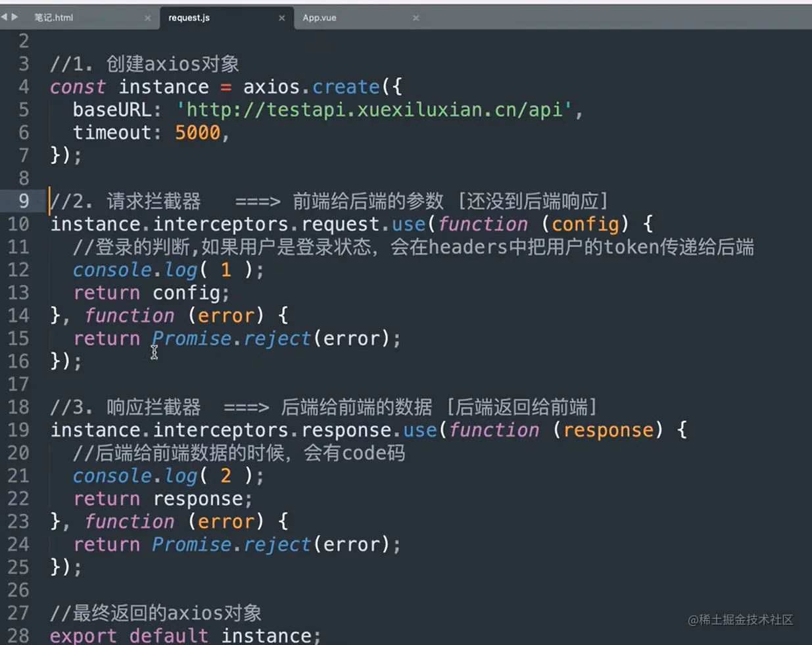Click the 'config' parameter on line 10
The image size is (812, 645).
(585, 224)
